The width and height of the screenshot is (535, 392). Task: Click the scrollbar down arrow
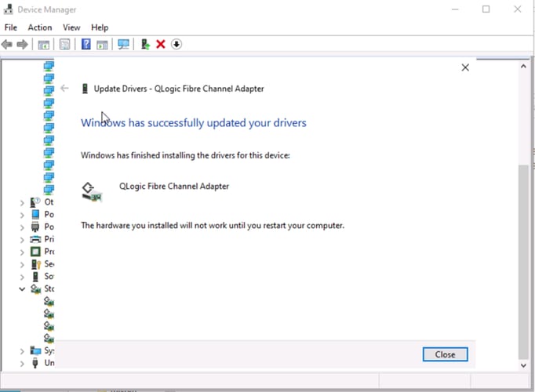point(523,365)
